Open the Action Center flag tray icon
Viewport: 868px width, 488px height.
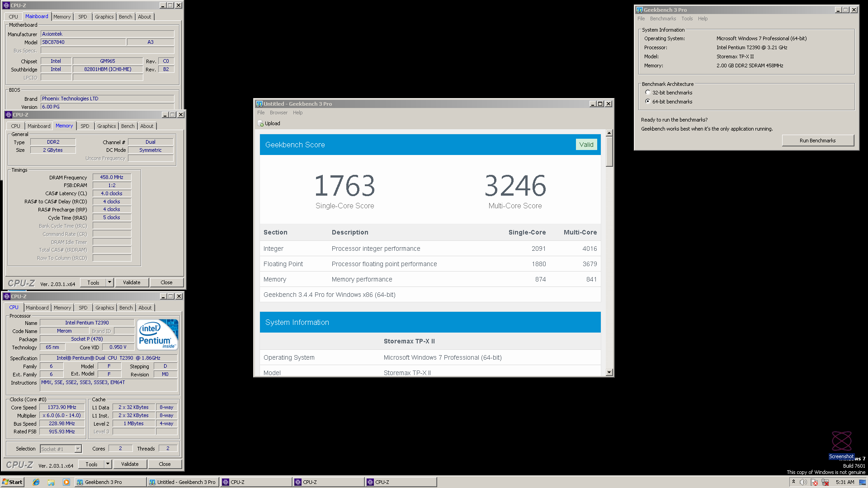[814, 482]
